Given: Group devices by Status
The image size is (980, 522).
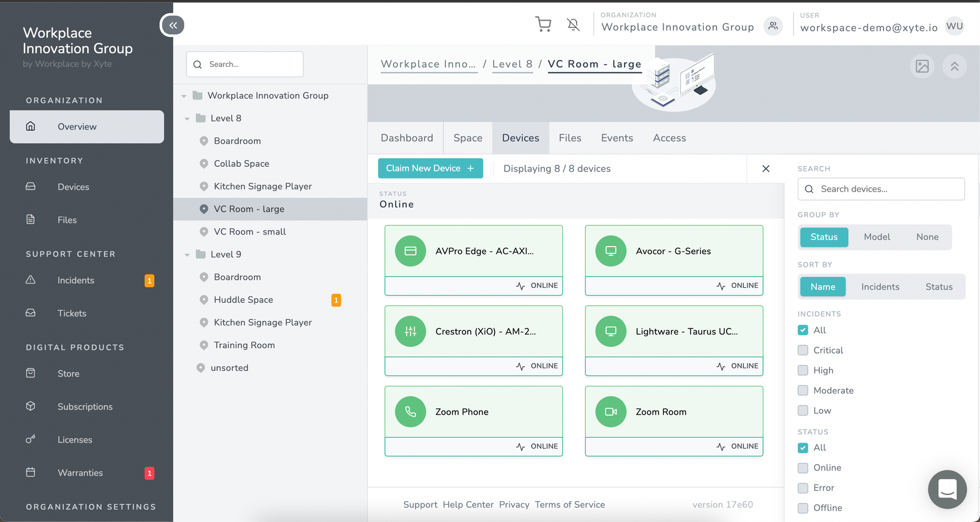Looking at the screenshot, I should 823,237.
